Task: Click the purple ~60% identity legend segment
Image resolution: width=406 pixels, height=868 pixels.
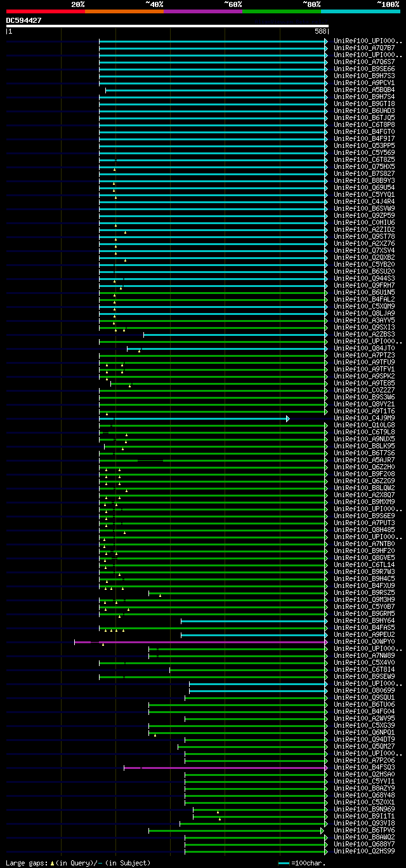Action: [x=203, y=11]
